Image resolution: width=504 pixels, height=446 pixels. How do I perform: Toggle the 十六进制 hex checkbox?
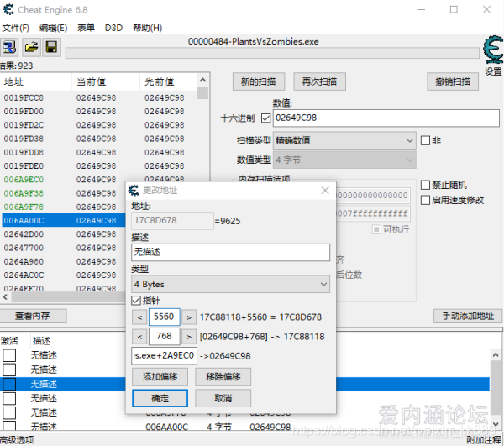265,118
